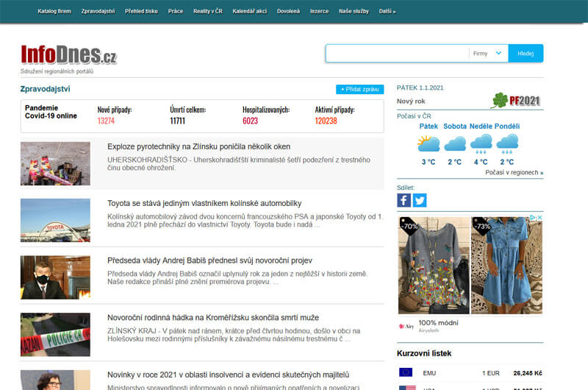Close the ad with the X icon
The width and height of the screenshot is (588, 390).
coord(540,217)
